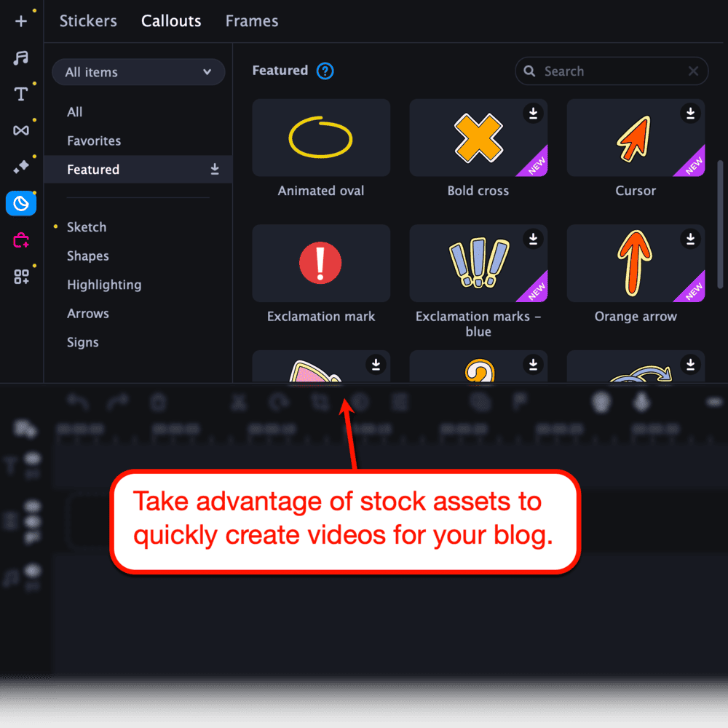Open the Arrows category
The height and width of the screenshot is (728, 728).
[x=88, y=314]
